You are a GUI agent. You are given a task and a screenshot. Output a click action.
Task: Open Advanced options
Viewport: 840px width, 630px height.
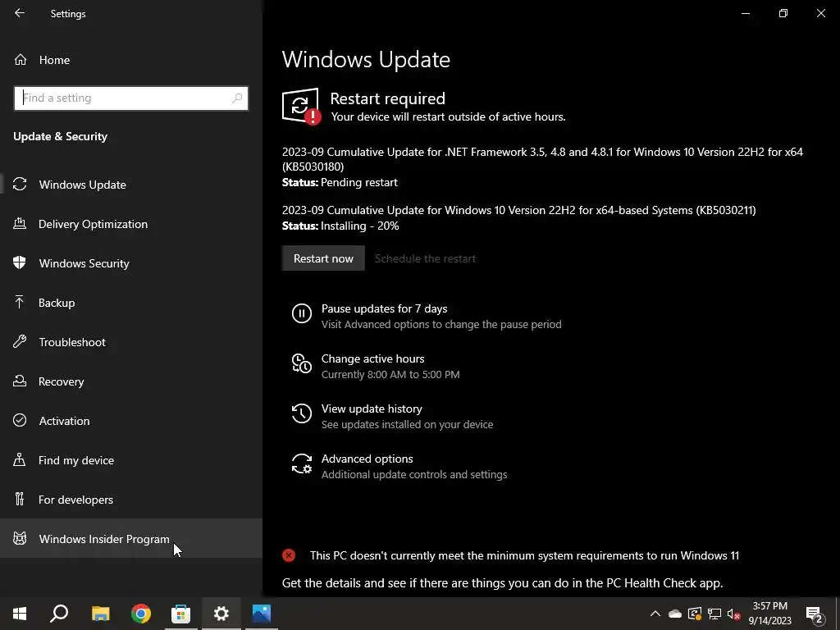pos(367,459)
